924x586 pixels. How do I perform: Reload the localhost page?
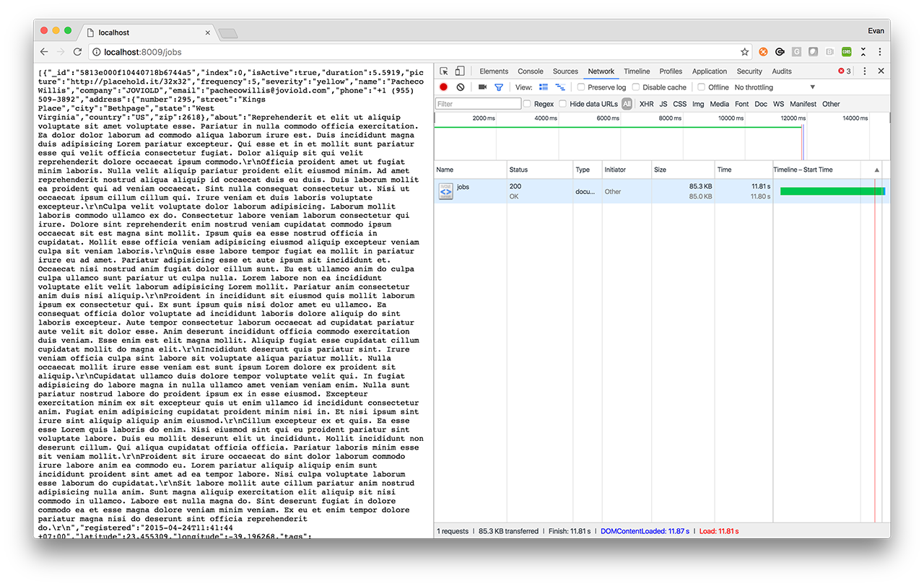[77, 52]
